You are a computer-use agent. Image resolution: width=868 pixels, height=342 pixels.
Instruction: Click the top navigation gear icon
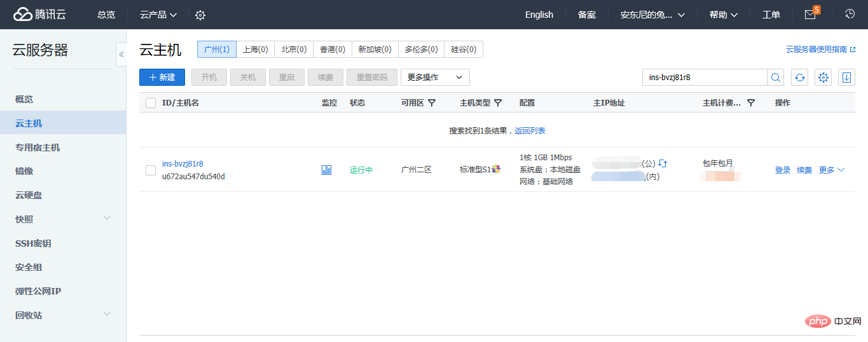(200, 15)
